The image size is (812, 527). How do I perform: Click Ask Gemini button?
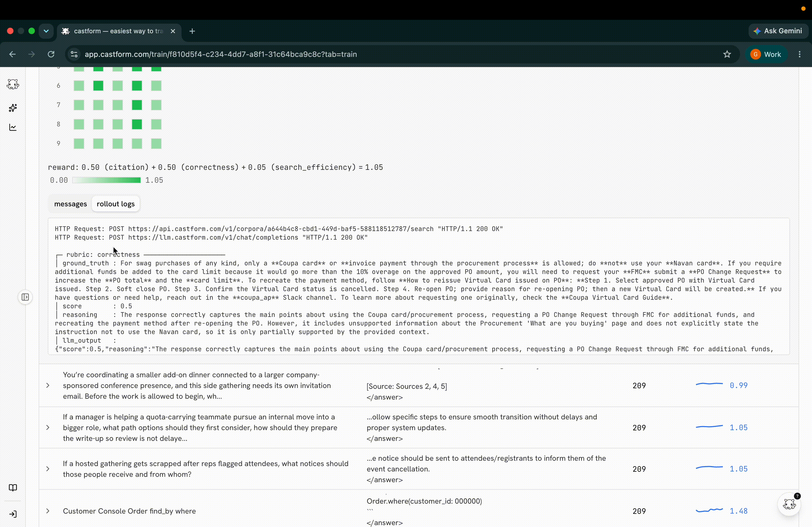pos(778,31)
